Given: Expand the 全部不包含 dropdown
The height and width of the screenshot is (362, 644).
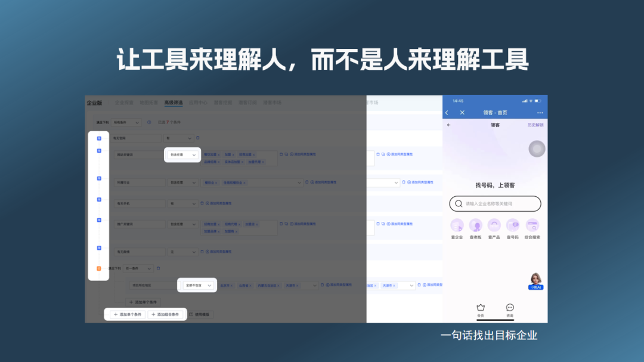Looking at the screenshot, I should tap(198, 286).
